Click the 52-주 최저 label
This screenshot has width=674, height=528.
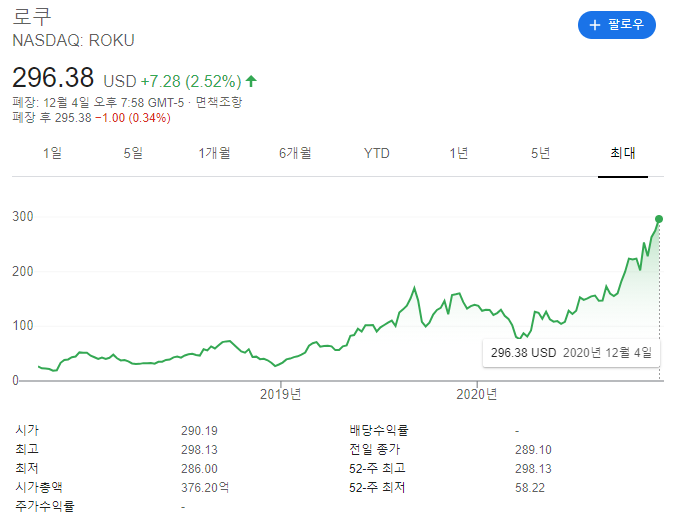(x=377, y=487)
